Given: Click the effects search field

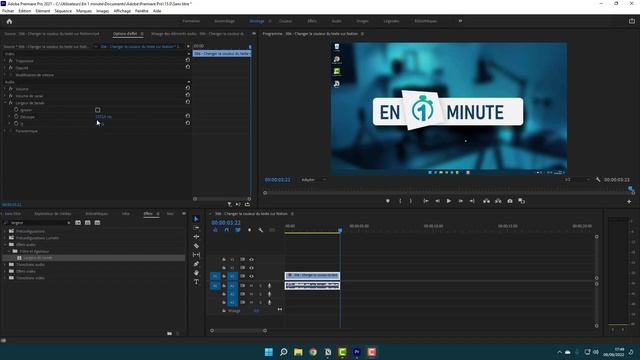Looking at the screenshot, I should pos(37,223).
